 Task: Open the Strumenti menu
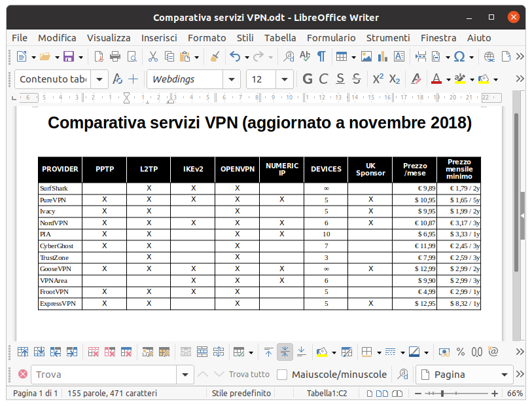click(388, 38)
